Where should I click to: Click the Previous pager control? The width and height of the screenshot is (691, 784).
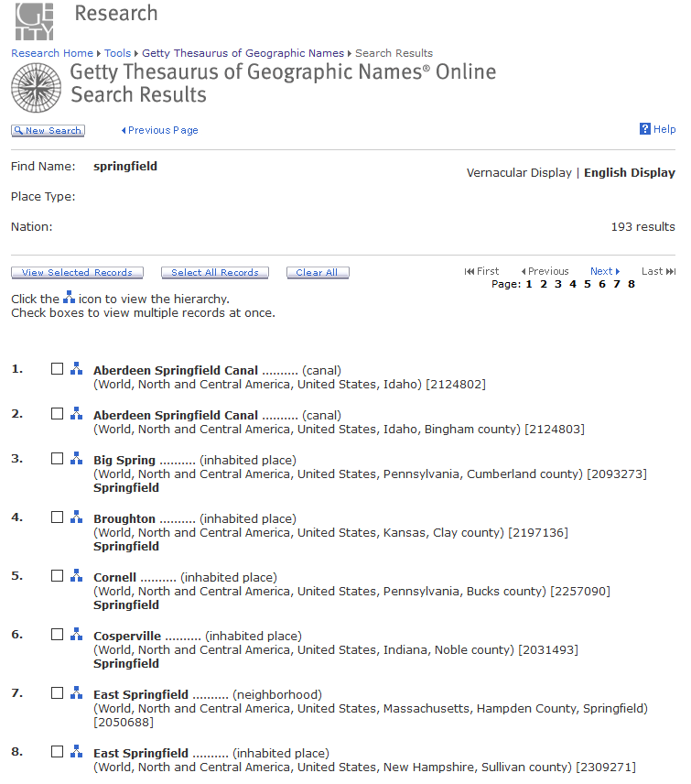click(545, 271)
